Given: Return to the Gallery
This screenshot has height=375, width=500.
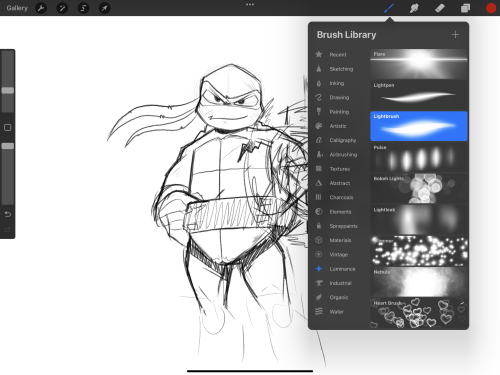Looking at the screenshot, I should click(17, 8).
